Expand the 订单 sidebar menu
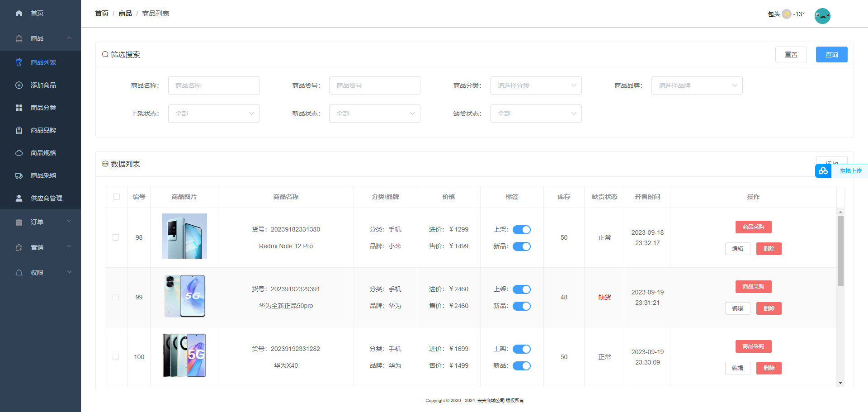Viewport: 868px width, 412px height. tap(41, 222)
